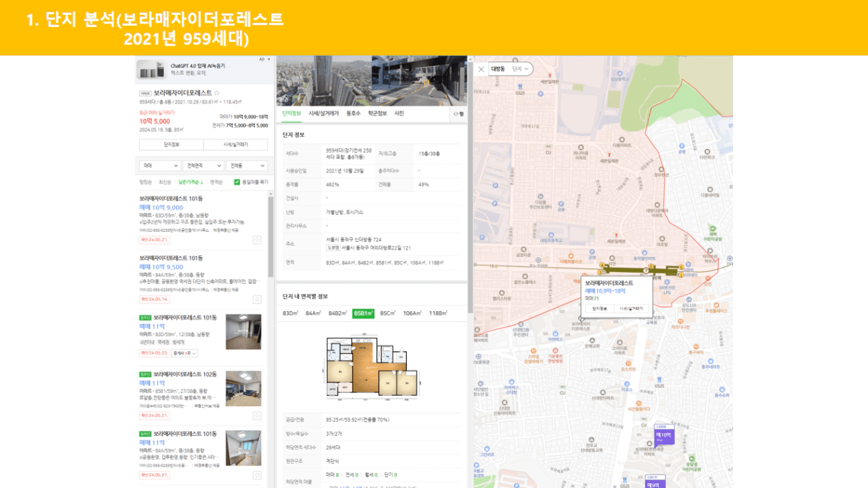
Task: Favorite the 보라매자이더포레스트 complex with the title star
Action: click(x=217, y=93)
